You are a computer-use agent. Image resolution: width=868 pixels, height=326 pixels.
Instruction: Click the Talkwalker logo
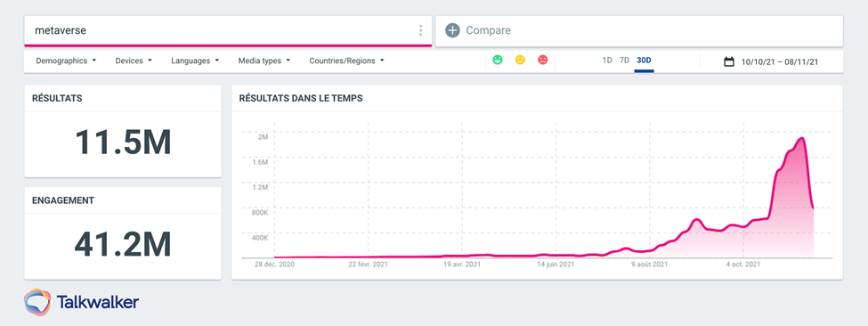point(81,302)
